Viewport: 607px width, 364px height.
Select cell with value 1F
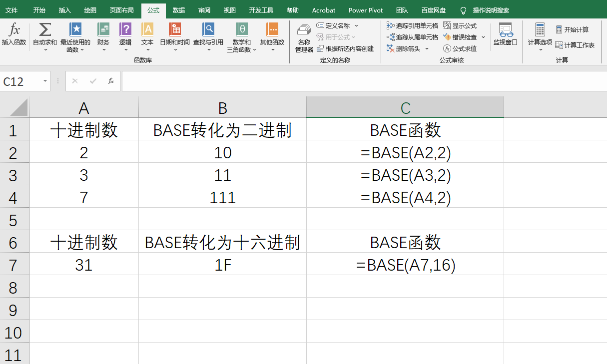(222, 265)
